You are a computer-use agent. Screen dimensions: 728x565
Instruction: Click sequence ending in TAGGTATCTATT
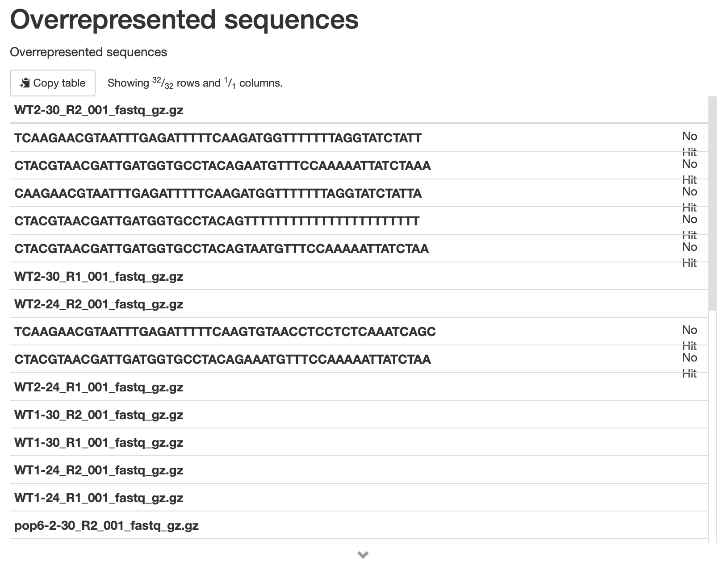pyautogui.click(x=218, y=138)
